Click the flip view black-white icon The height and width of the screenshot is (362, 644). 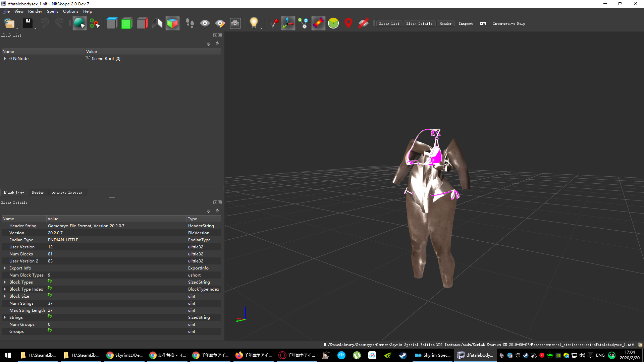pos(157,23)
